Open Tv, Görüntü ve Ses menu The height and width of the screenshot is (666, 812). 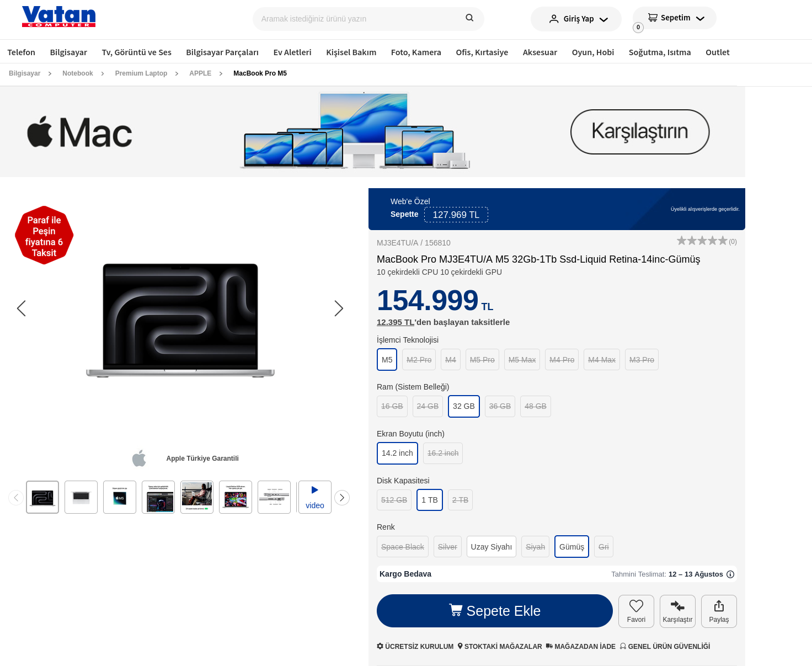click(137, 52)
